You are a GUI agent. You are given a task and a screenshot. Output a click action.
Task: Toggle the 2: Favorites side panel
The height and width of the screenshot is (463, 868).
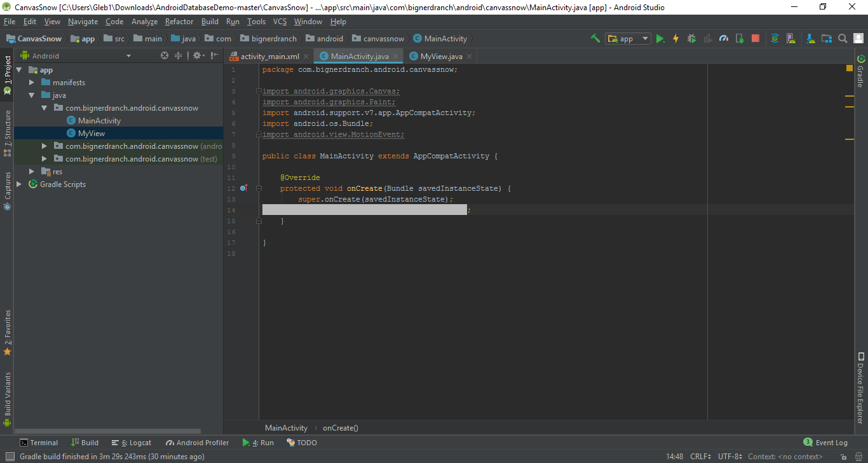pos(8,333)
